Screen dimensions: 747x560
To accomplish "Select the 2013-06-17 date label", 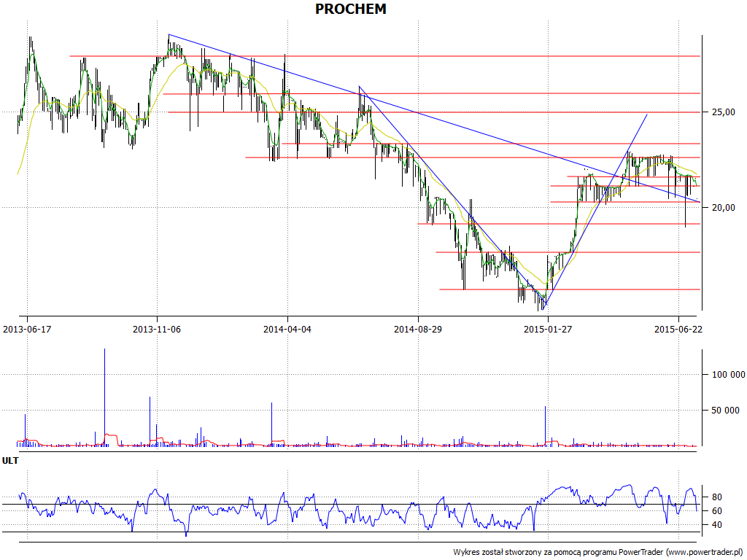I will [27, 329].
